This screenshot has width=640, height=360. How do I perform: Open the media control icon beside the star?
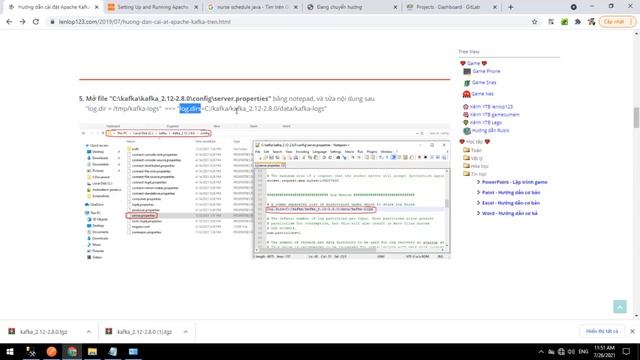(551, 22)
